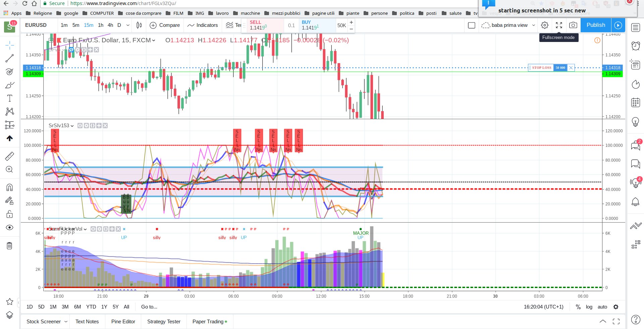Open my ideas lightbulb panel
This screenshot has height=329, width=644.
(636, 122)
